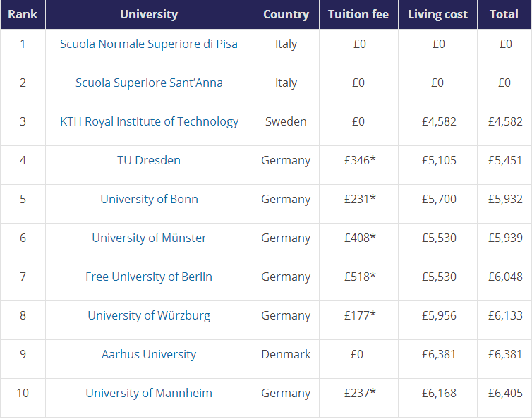The height and width of the screenshot is (419, 532).
Task: Visit the University of Münster link
Action: (149, 238)
